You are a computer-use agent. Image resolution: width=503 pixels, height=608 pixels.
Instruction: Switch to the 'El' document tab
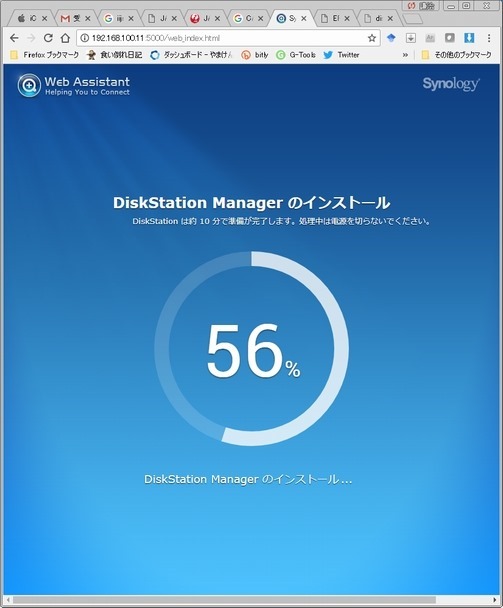(334, 18)
